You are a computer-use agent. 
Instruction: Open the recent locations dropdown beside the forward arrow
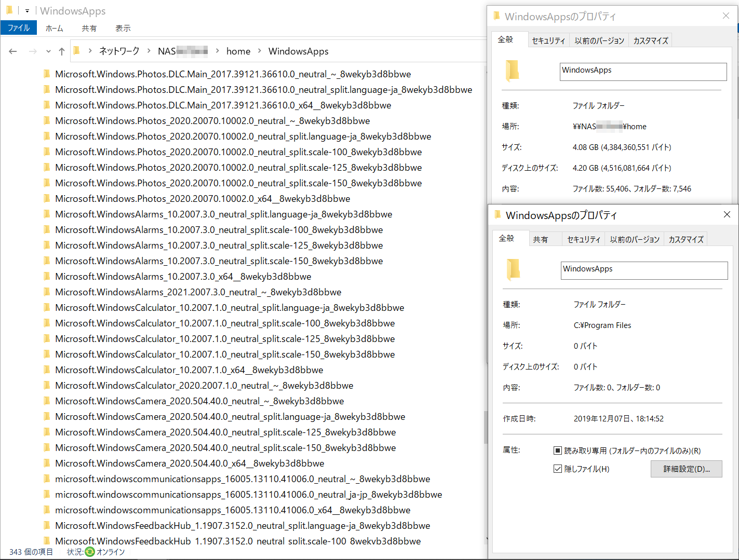pos(48,51)
